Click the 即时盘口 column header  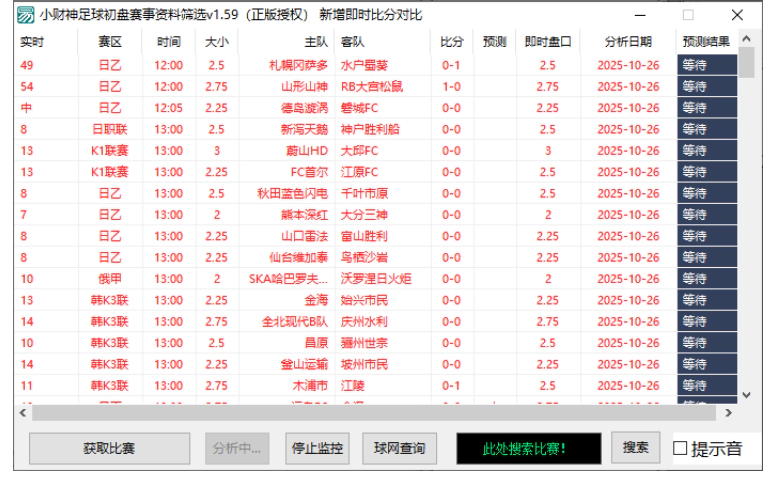(x=548, y=42)
